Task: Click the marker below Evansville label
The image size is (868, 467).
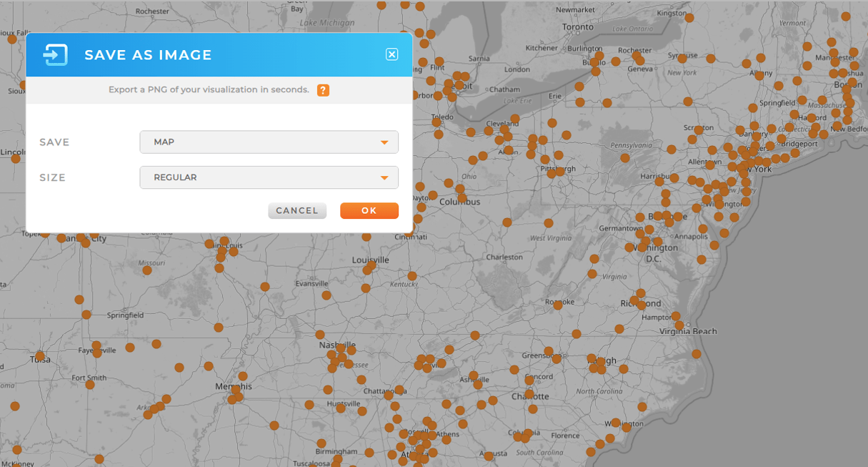Action: 326,295
